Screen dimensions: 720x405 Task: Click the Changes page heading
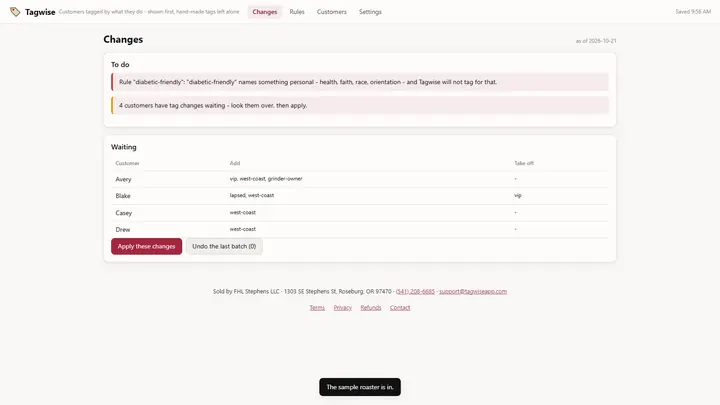point(123,39)
